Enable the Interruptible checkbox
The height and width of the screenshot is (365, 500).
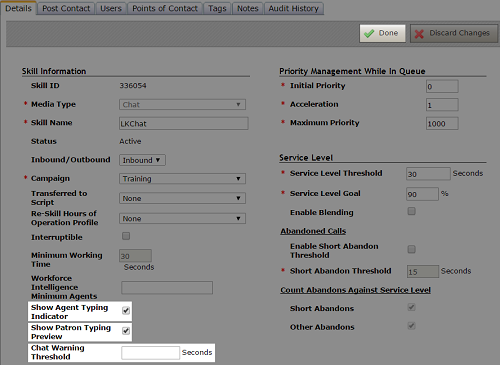click(x=126, y=236)
